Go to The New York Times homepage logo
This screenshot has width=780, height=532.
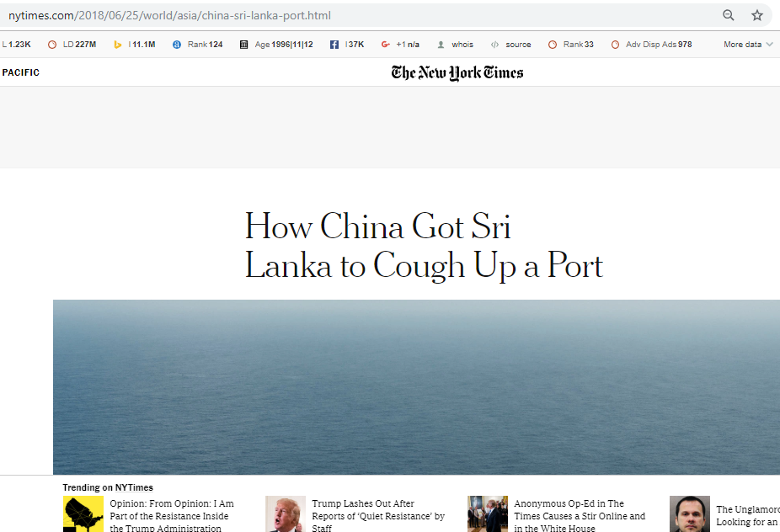click(x=457, y=72)
